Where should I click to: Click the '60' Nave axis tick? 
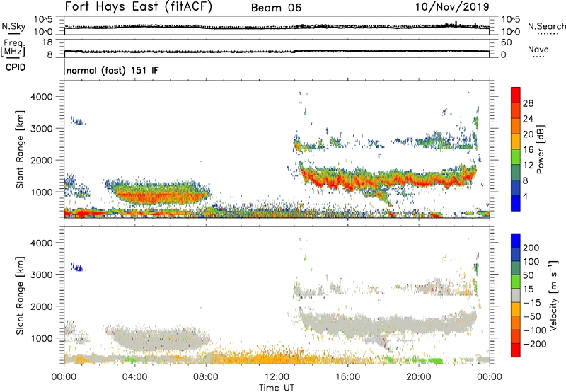507,42
